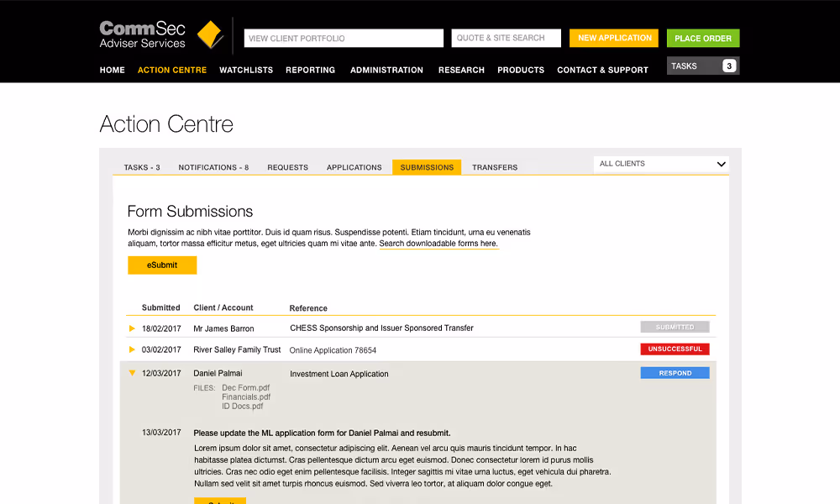Expand the 18/02/2017 James Barron row
840x504 pixels.
pos(132,328)
